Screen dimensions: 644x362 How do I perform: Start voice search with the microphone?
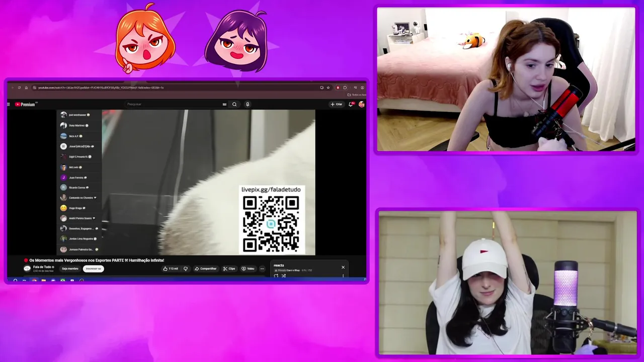248,104
